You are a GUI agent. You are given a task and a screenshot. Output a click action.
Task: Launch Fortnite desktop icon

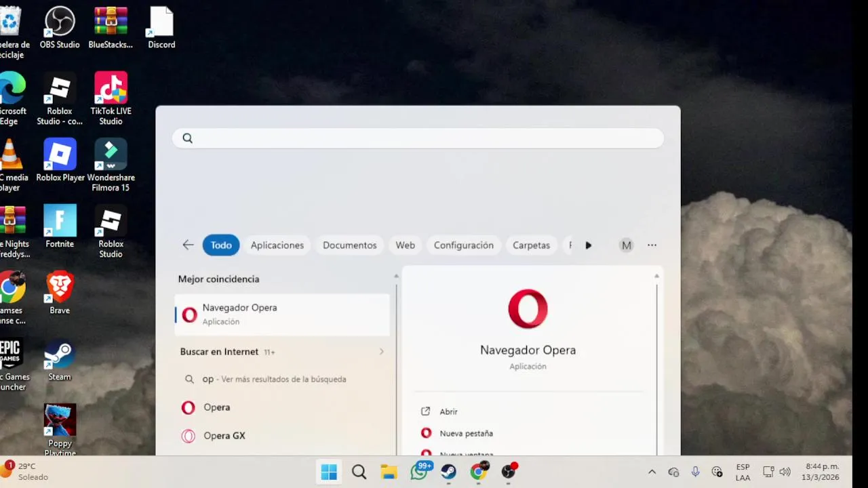click(60, 227)
